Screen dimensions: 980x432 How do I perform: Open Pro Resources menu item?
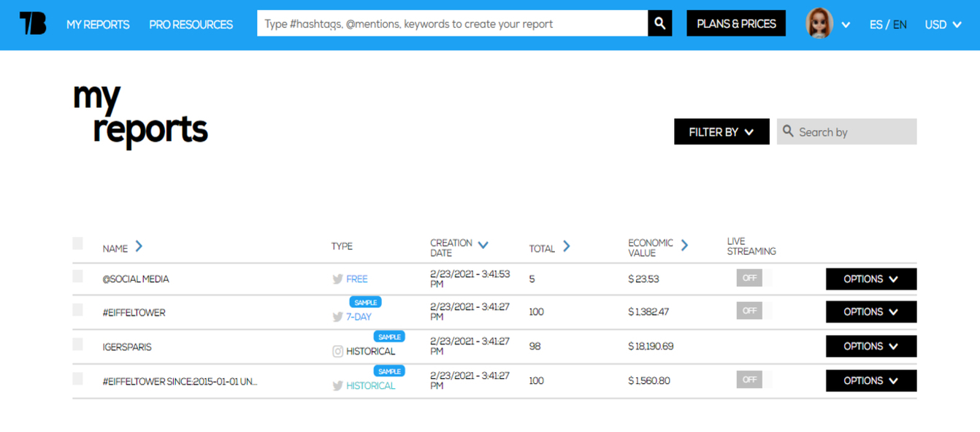click(191, 24)
